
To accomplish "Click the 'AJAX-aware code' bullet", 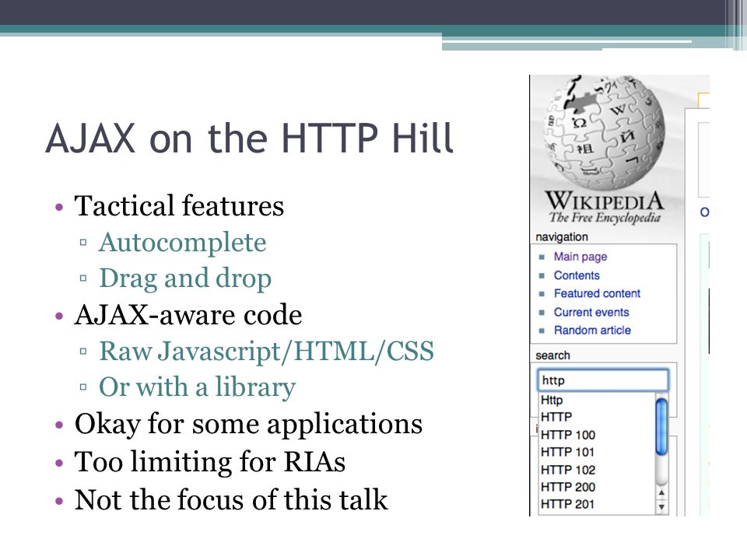I will 188,315.
